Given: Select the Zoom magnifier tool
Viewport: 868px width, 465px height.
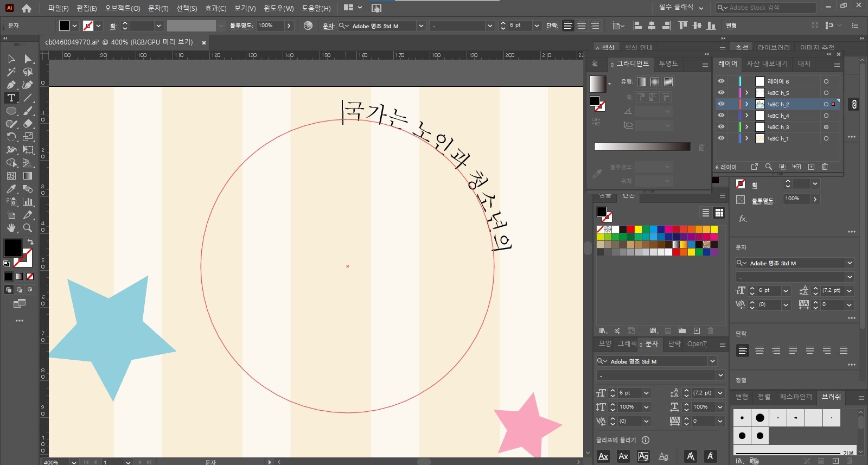Looking at the screenshot, I should (28, 228).
